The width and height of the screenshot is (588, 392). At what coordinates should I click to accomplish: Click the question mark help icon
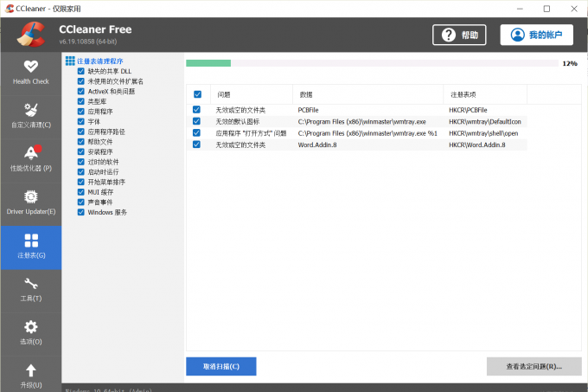(449, 35)
